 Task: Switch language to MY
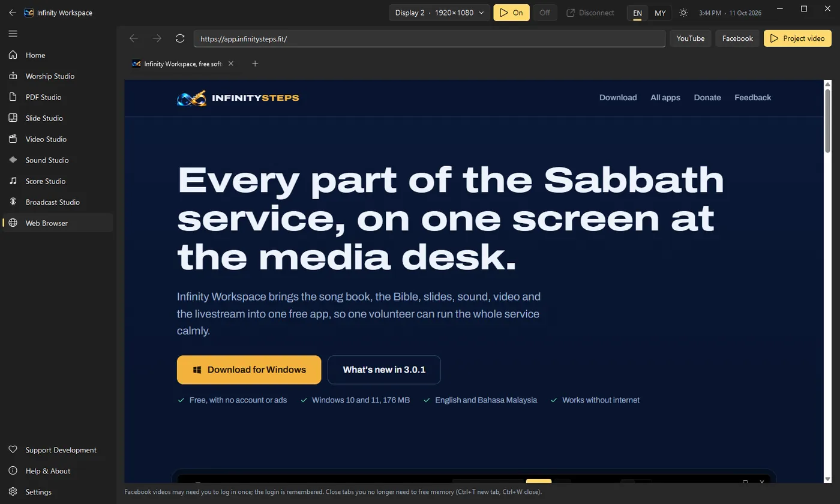tap(660, 13)
